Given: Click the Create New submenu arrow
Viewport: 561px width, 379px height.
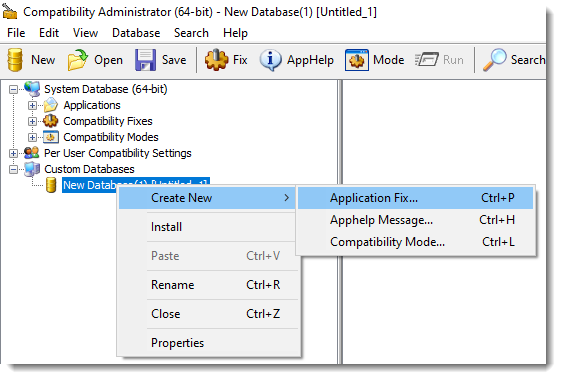Looking at the screenshot, I should click(286, 198).
